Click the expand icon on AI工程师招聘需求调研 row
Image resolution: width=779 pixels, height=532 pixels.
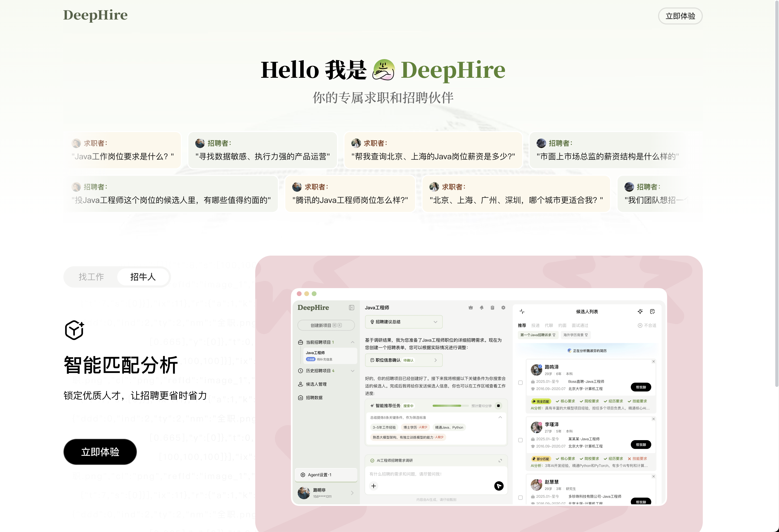pyautogui.click(x=500, y=461)
